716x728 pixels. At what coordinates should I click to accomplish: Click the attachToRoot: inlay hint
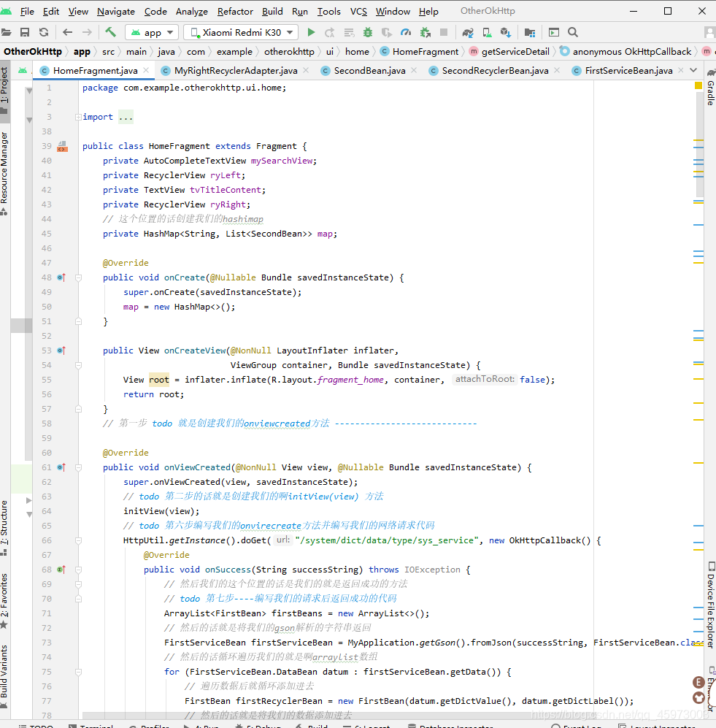click(x=485, y=379)
